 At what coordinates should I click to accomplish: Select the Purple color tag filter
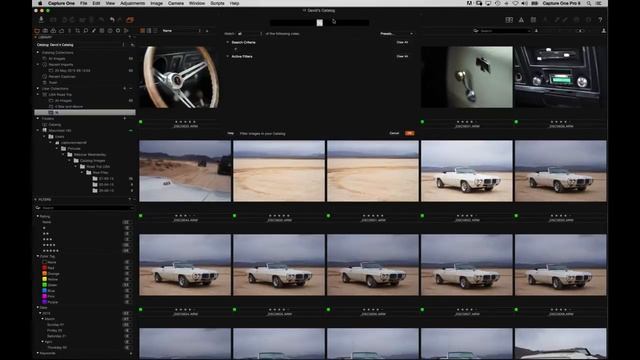tap(50, 302)
